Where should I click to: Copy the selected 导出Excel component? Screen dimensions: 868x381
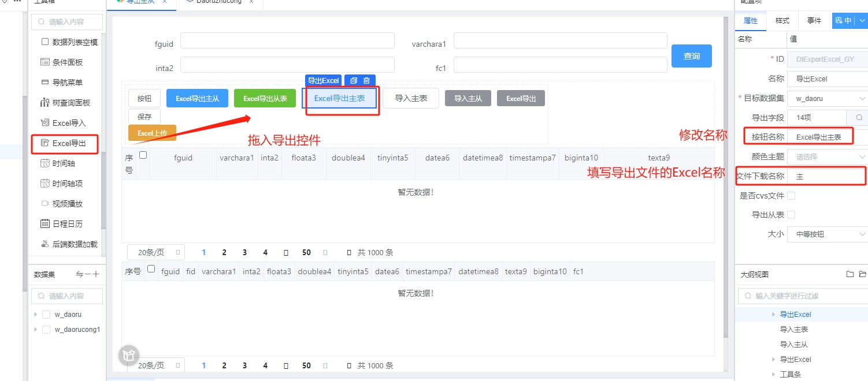click(354, 81)
